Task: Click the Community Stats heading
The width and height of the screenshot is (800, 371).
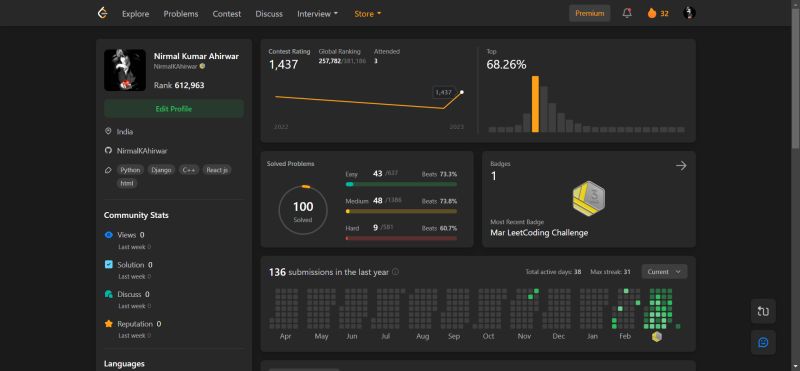Action: (136, 215)
